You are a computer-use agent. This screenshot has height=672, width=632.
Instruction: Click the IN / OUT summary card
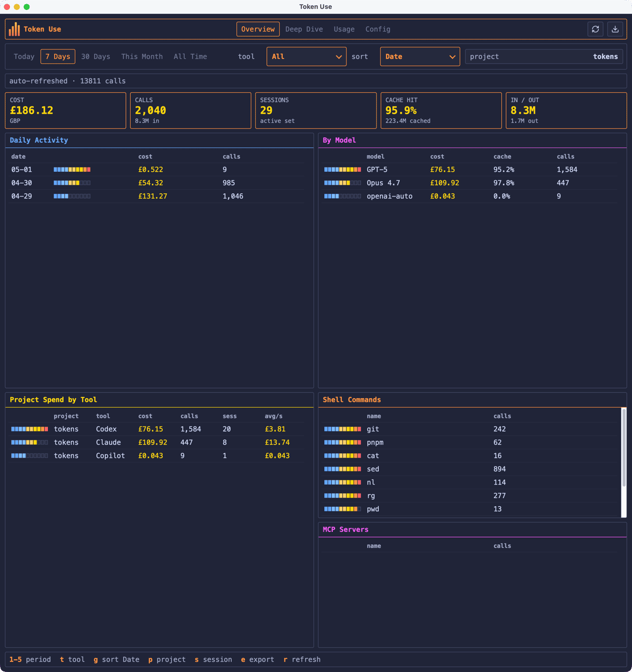point(566,111)
